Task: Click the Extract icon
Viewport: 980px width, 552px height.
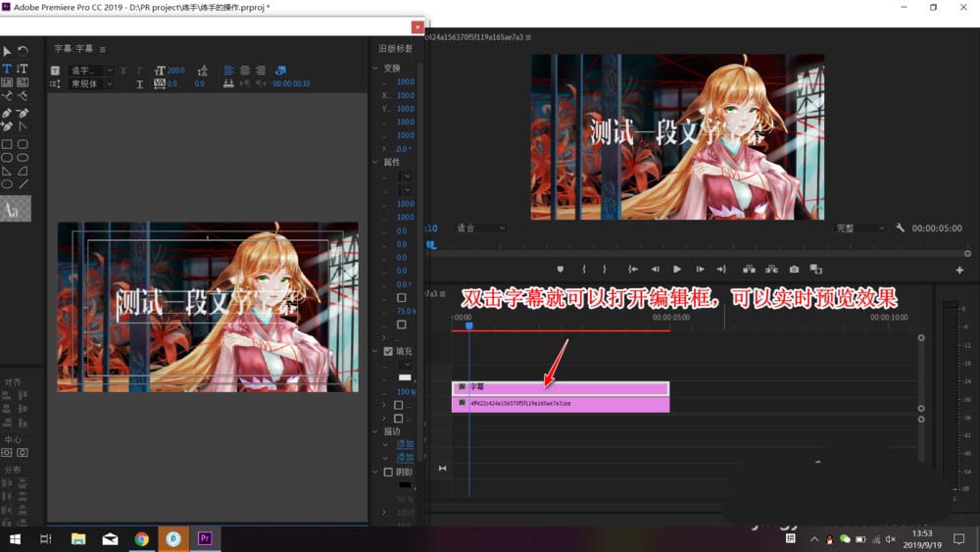Action: point(772,269)
